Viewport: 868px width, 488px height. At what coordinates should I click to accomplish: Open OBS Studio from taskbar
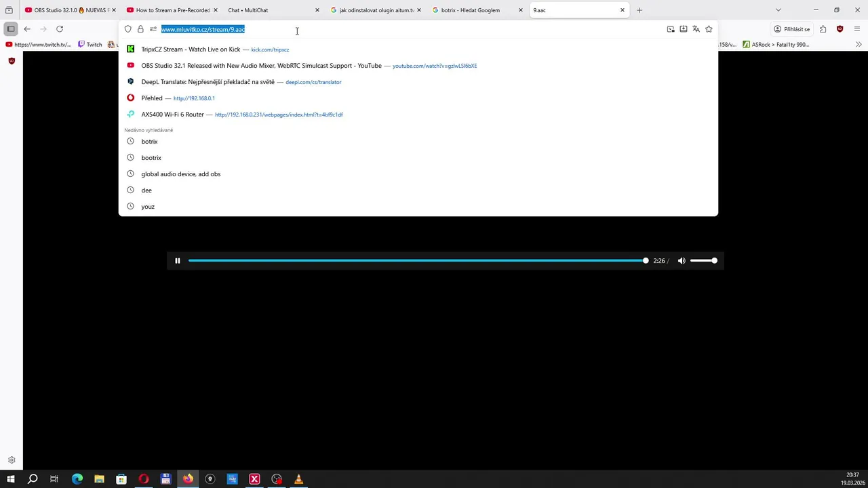[277, 479]
